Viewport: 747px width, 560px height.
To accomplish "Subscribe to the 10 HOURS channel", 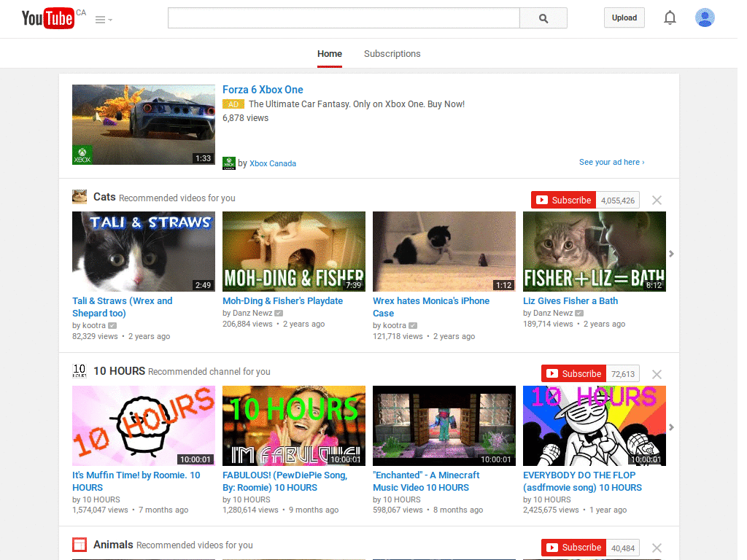I will tap(573, 373).
